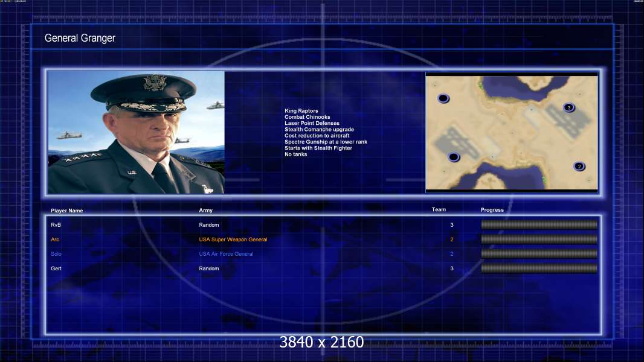The height and width of the screenshot is (362, 644).
Task: Click the 'General Granger' title text
Action: 80,38
